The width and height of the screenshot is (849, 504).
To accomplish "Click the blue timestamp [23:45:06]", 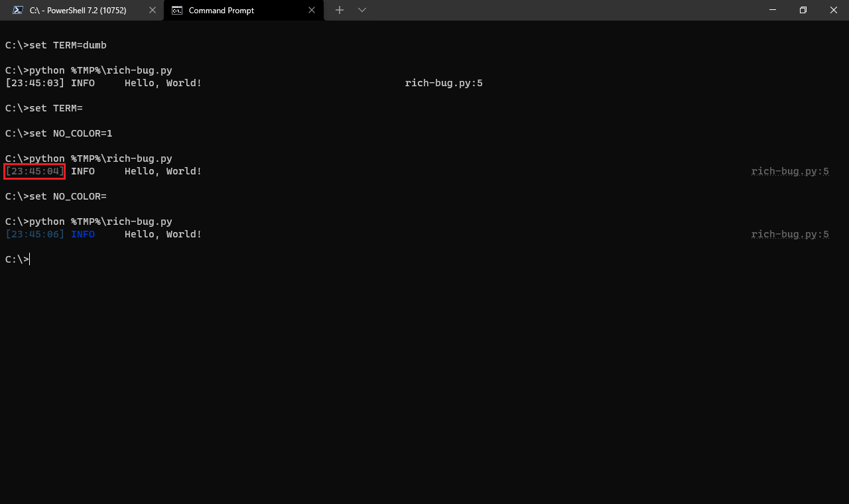I will point(34,234).
